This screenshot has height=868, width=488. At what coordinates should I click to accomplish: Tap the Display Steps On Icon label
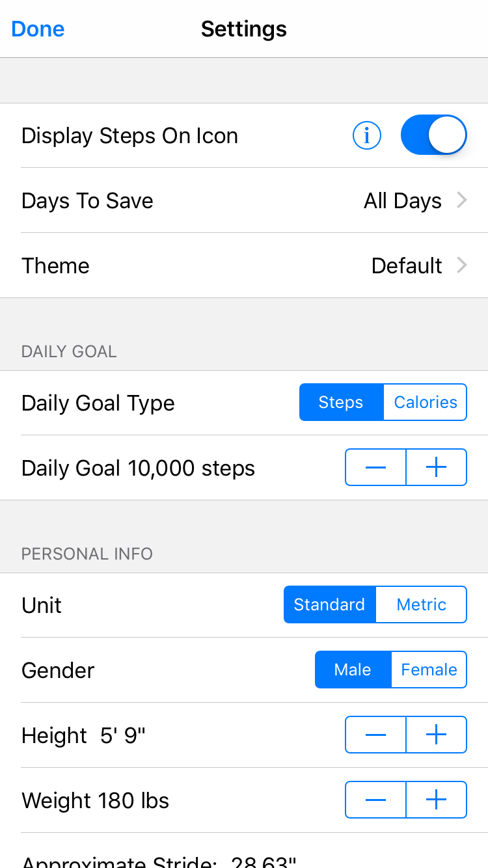(129, 135)
